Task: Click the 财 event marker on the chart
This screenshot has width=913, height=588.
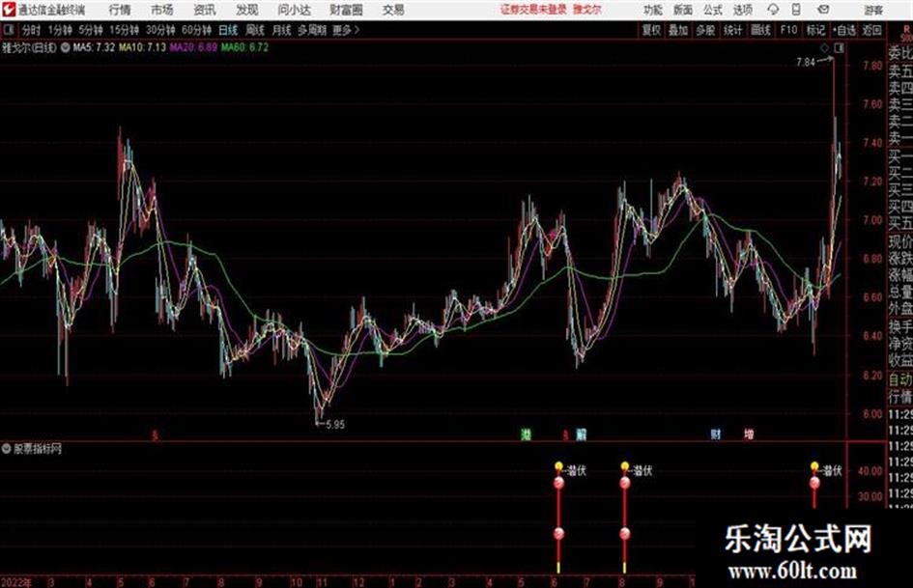Action: [x=716, y=434]
